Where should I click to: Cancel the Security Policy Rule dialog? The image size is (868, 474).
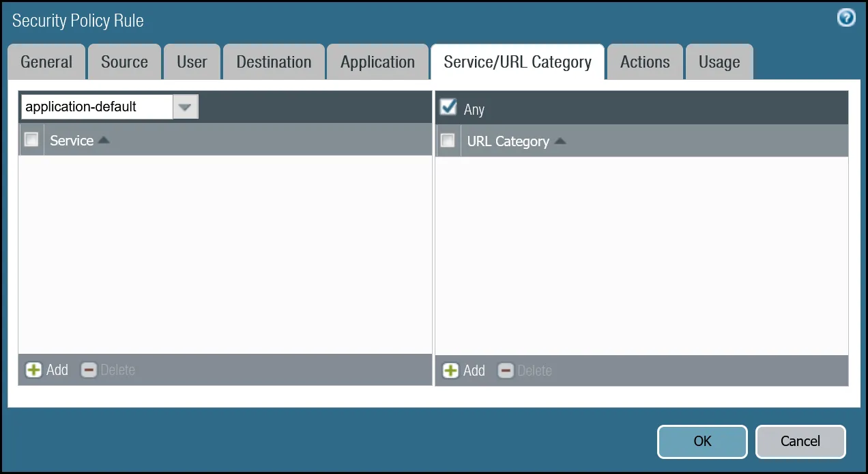point(800,441)
